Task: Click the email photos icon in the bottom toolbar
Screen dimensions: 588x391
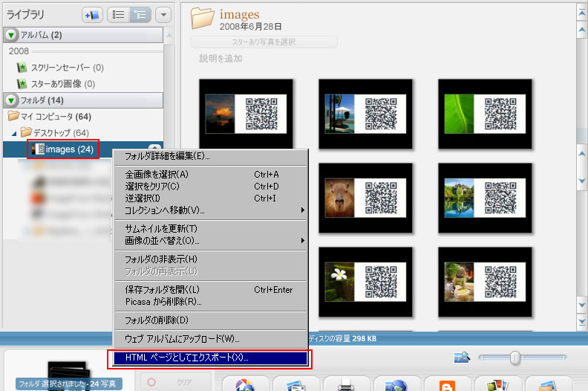Action: pyautogui.click(x=295, y=384)
